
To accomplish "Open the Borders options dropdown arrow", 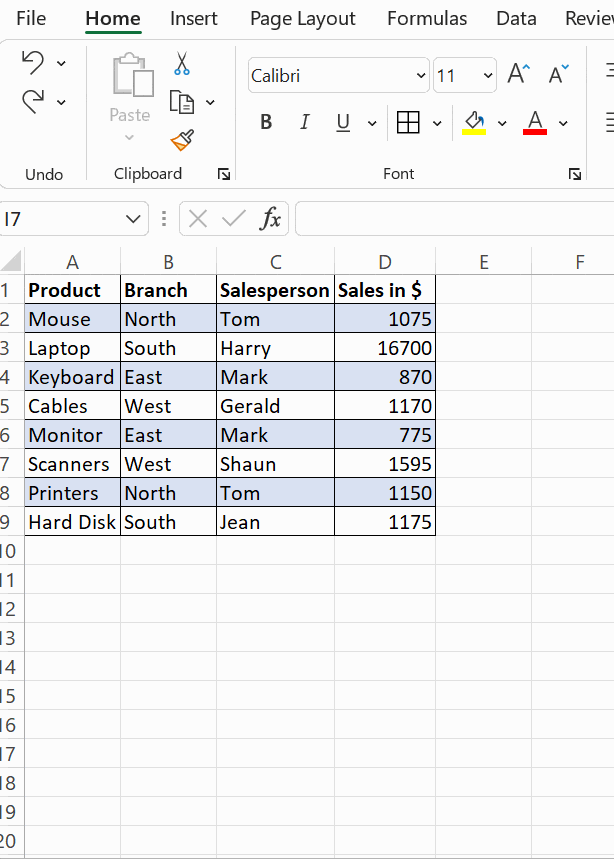I will pos(437,123).
